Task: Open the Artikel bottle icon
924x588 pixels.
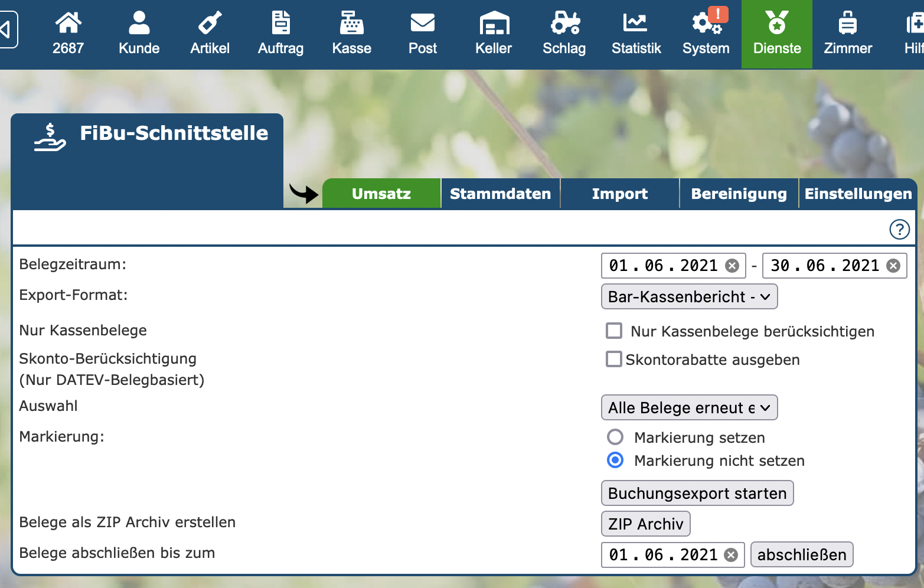Action: coord(210,24)
